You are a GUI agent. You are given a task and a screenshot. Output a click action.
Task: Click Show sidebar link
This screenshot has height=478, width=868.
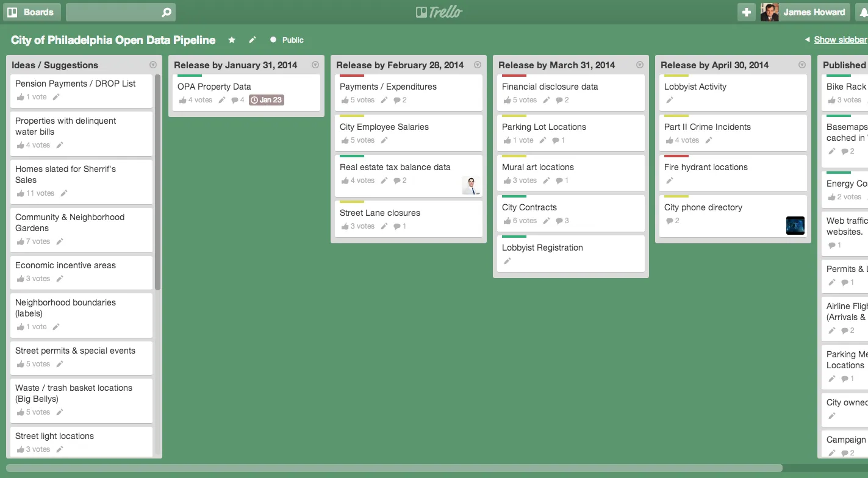click(x=840, y=40)
